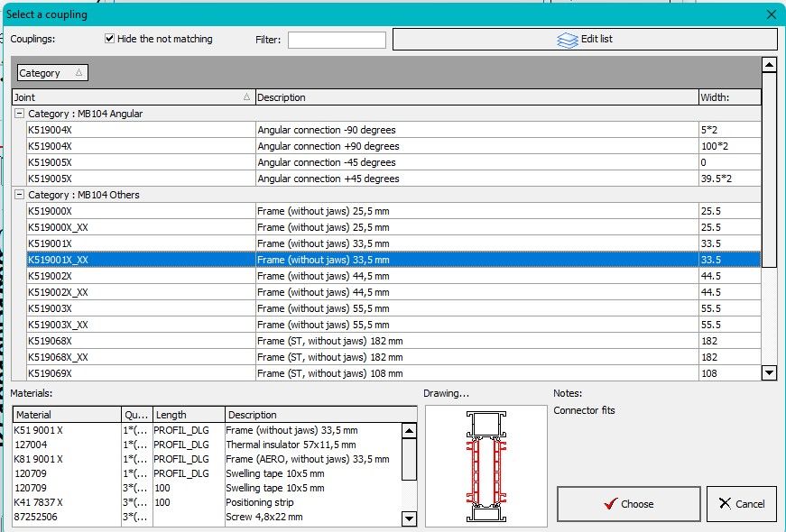Select the K519068X Frame 182 mm row
This screenshot has width=786, height=532.
140,341
